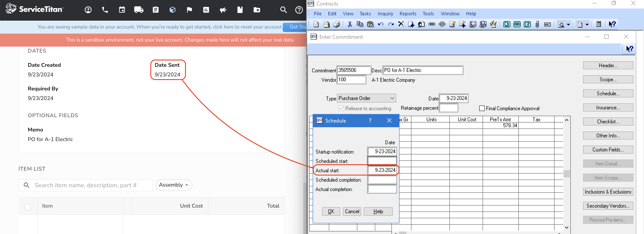Click OK in the Schedule dialog
The height and width of the screenshot is (234, 644).
tap(331, 211)
